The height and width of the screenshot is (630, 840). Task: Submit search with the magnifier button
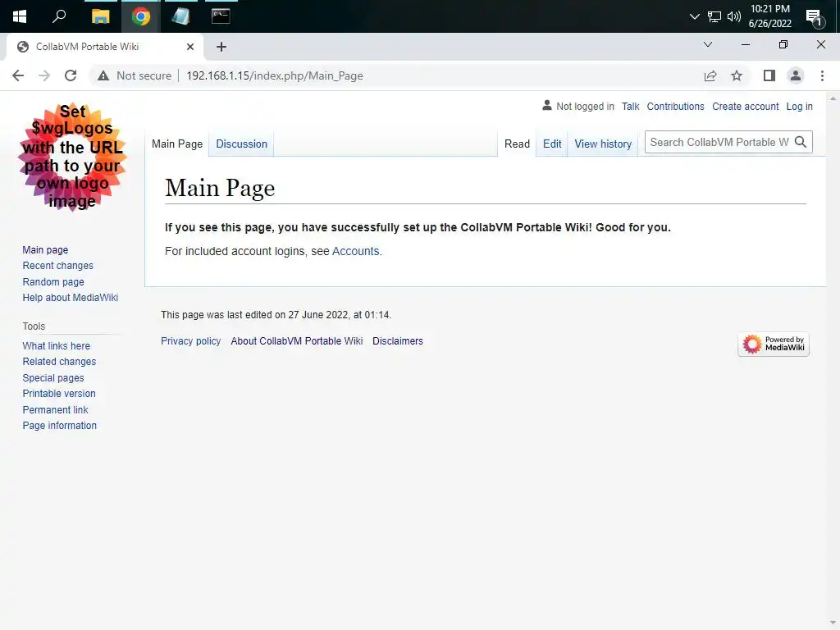[x=801, y=142]
